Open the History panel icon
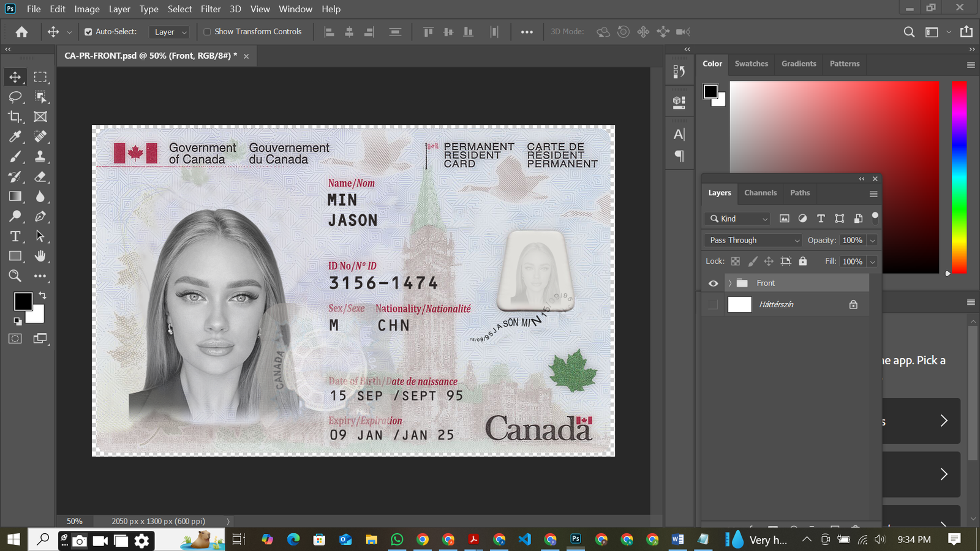The image size is (980, 551). pyautogui.click(x=679, y=72)
